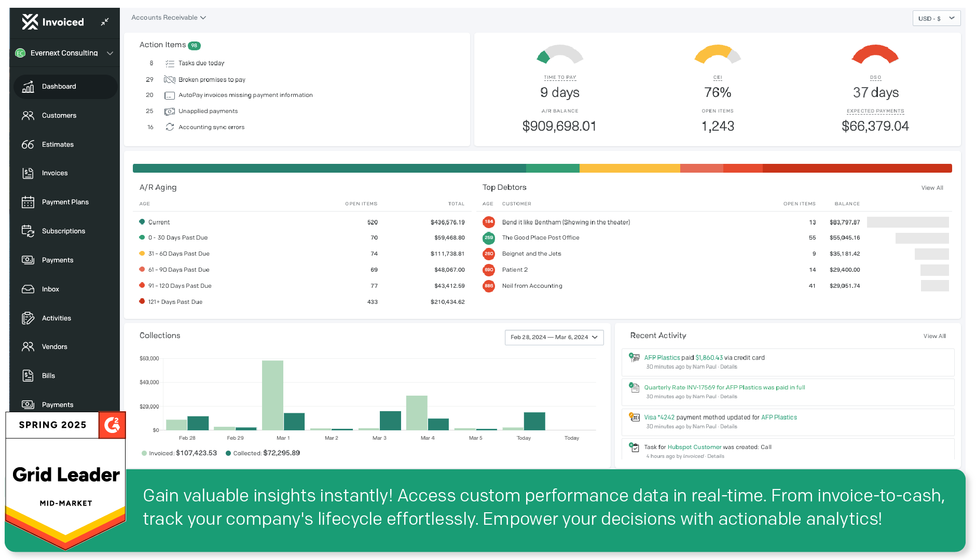Click the Accounting sync errors refresh icon
This screenshot has height=560, width=976.
[170, 127]
